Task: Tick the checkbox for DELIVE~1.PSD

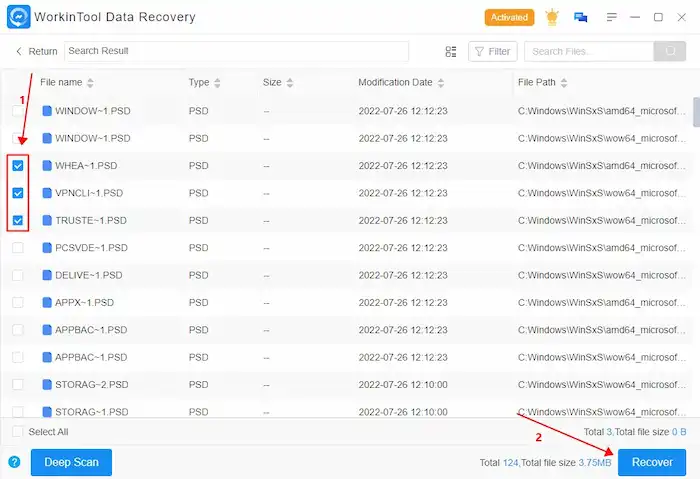Action: pos(17,275)
